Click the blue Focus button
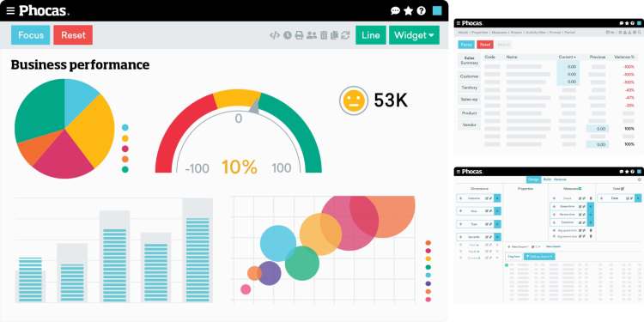This screenshot has width=644, height=322. click(30, 35)
